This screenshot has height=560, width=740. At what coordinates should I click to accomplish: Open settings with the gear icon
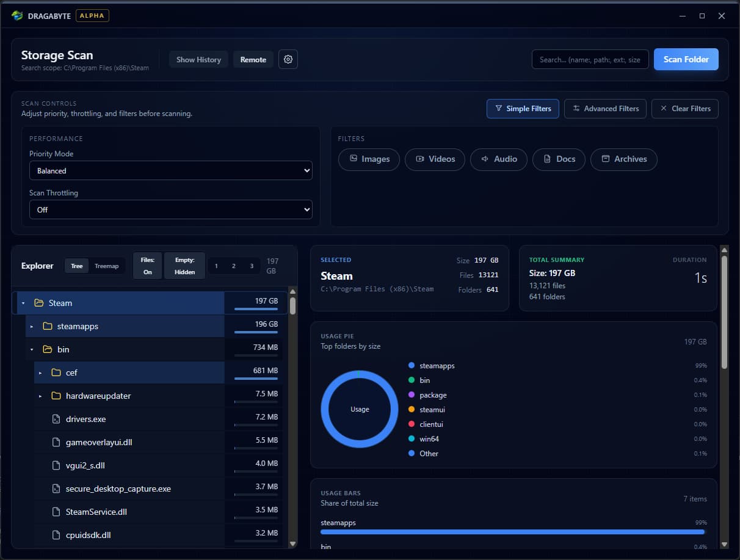(x=288, y=59)
